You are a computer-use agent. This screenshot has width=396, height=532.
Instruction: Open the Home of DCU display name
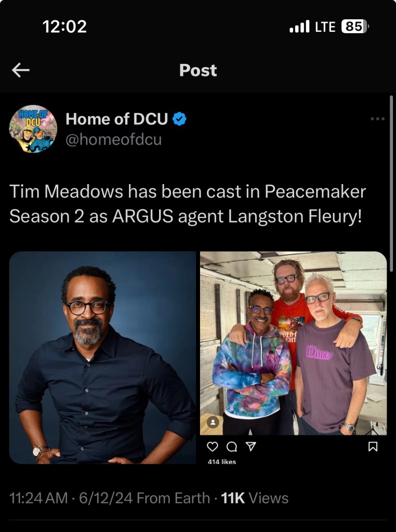click(116, 119)
